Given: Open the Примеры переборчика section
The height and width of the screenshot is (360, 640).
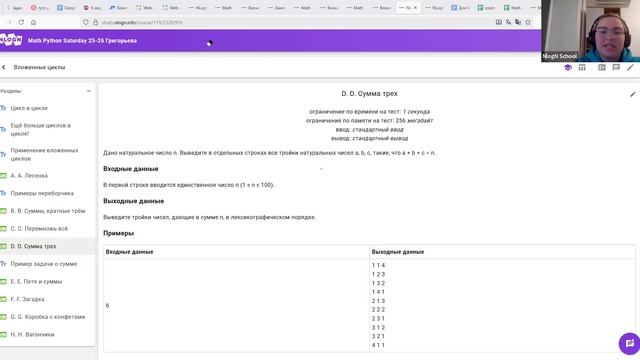Looking at the screenshot, I should 42,193.
